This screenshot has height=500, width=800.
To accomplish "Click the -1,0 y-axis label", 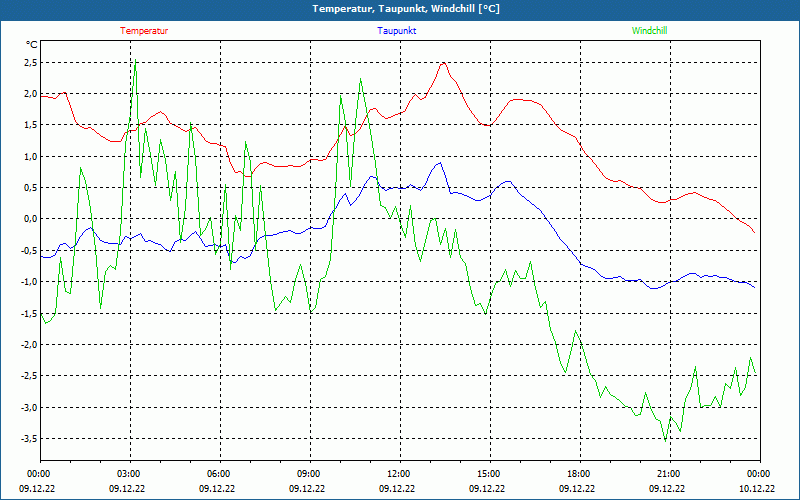I will (x=29, y=282).
